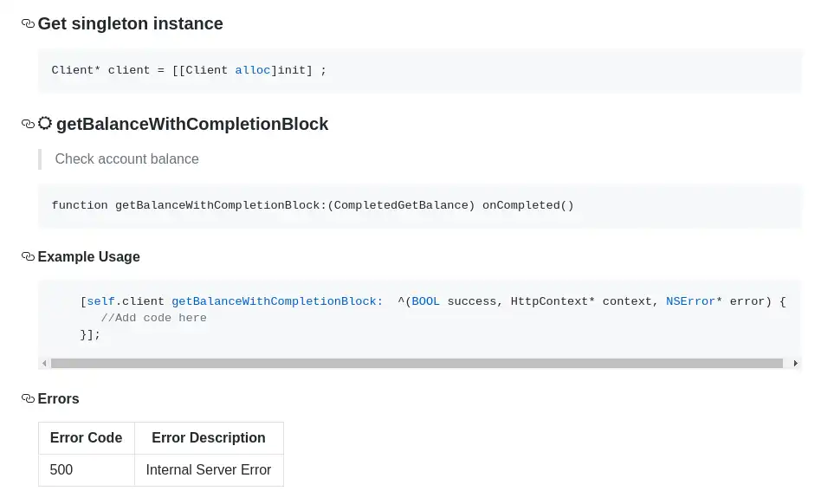The width and height of the screenshot is (821, 504).
Task: Click the 500 error code cell
Action: pos(61,470)
